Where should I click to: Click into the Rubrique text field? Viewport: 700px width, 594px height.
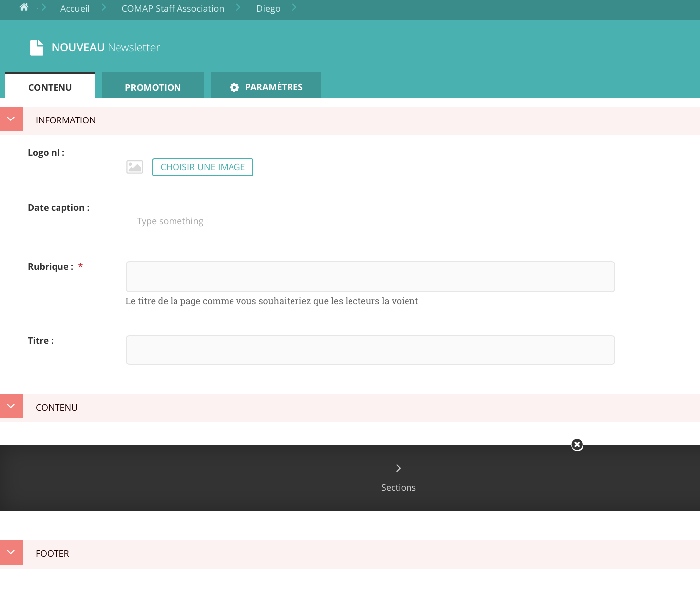[x=370, y=277]
